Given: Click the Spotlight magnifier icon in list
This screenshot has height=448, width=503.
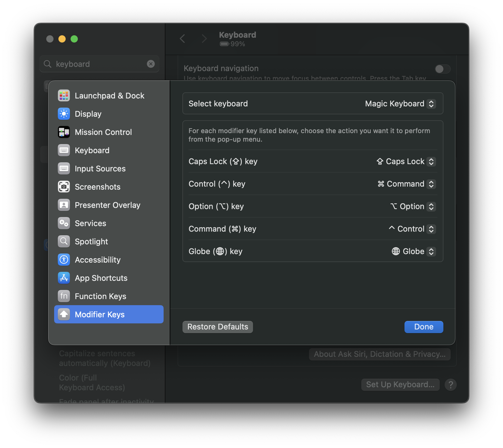Looking at the screenshot, I should [64, 242].
